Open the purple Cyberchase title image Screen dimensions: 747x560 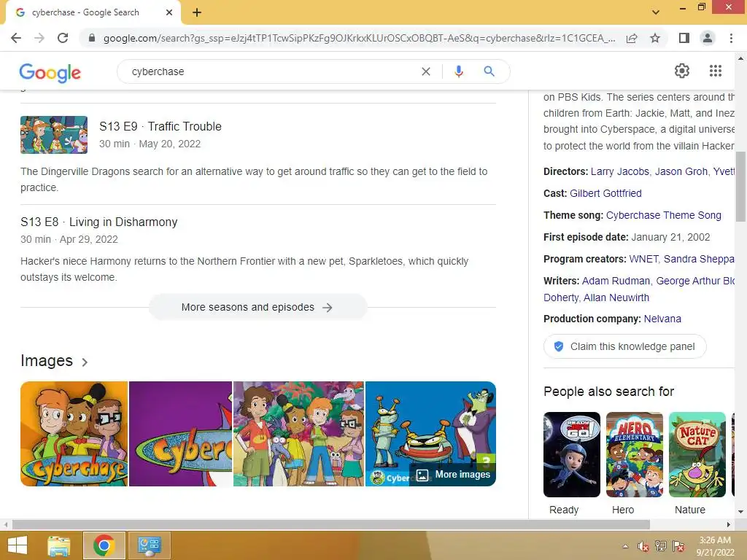point(181,434)
